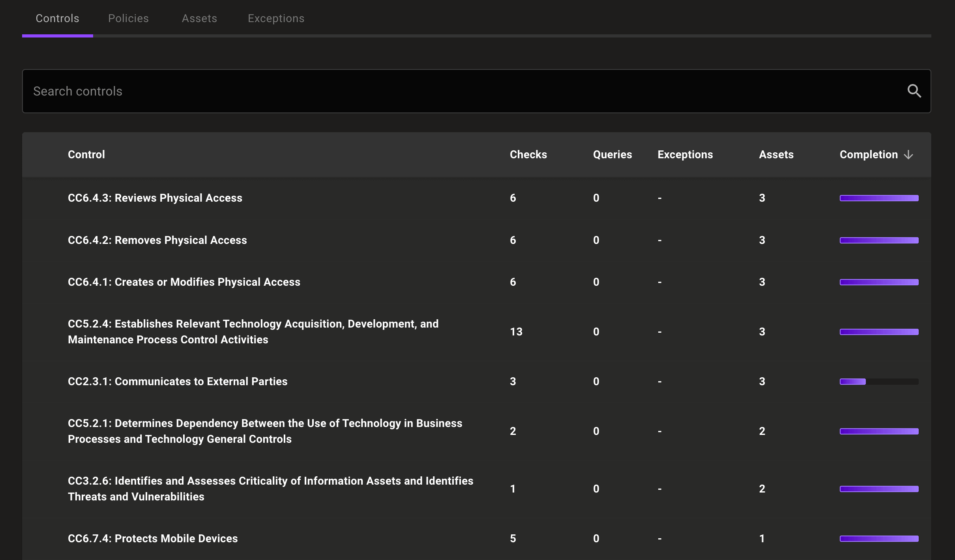Select the Controls tab

57,18
